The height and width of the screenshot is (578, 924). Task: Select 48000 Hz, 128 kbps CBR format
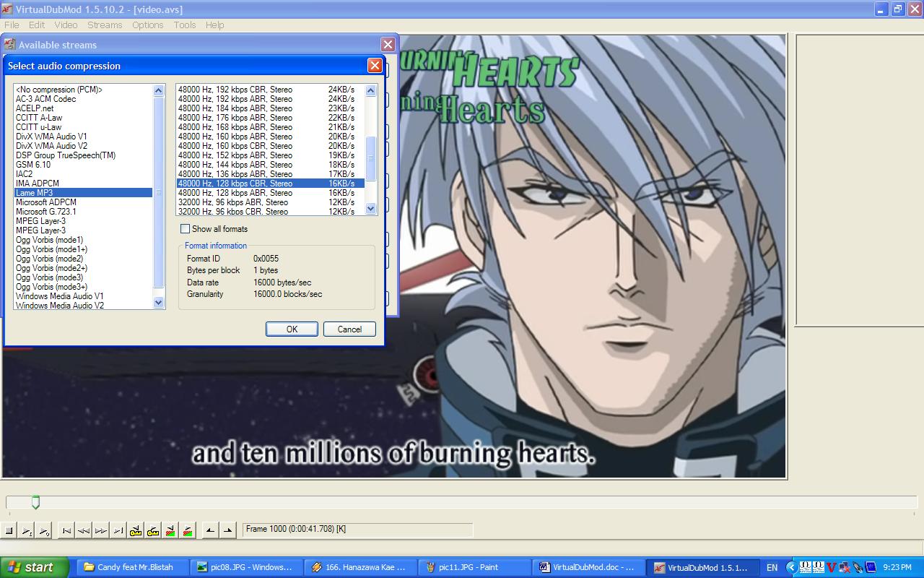point(271,184)
